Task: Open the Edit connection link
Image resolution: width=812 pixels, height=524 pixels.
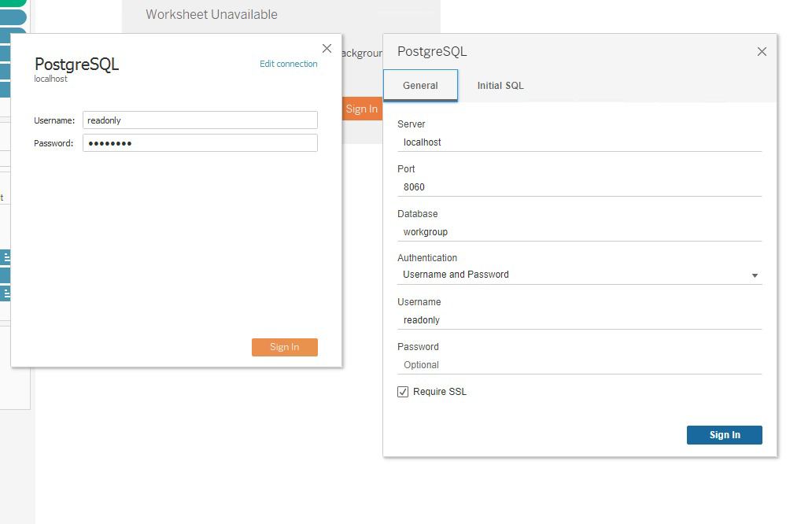Action: 289,64
